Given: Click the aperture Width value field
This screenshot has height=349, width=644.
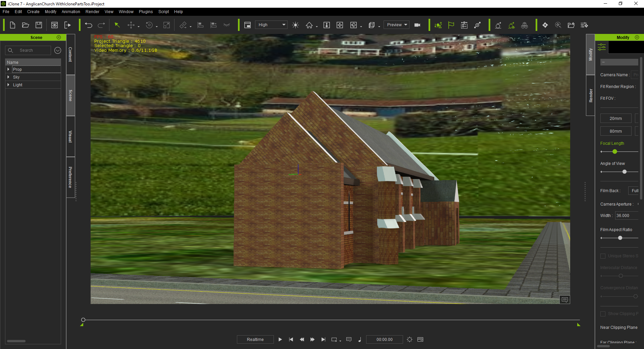Looking at the screenshot, I should [627, 216].
